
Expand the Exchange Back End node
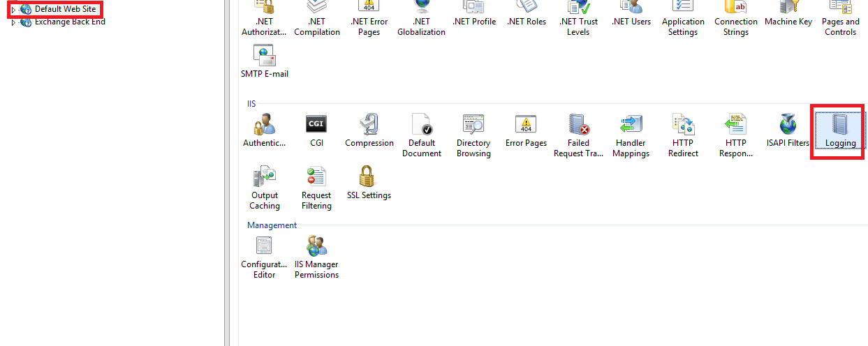coord(13,22)
